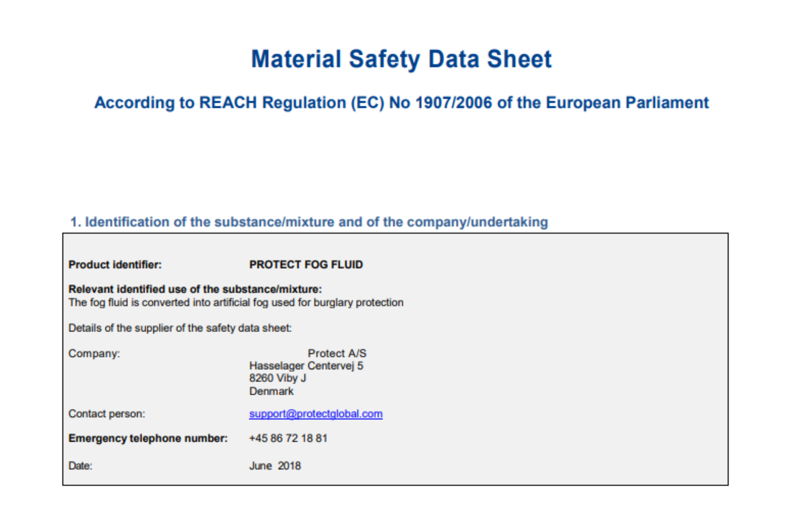Click the PROTECT FOG FLUID product name
The height and width of the screenshot is (532, 804).
[306, 265]
